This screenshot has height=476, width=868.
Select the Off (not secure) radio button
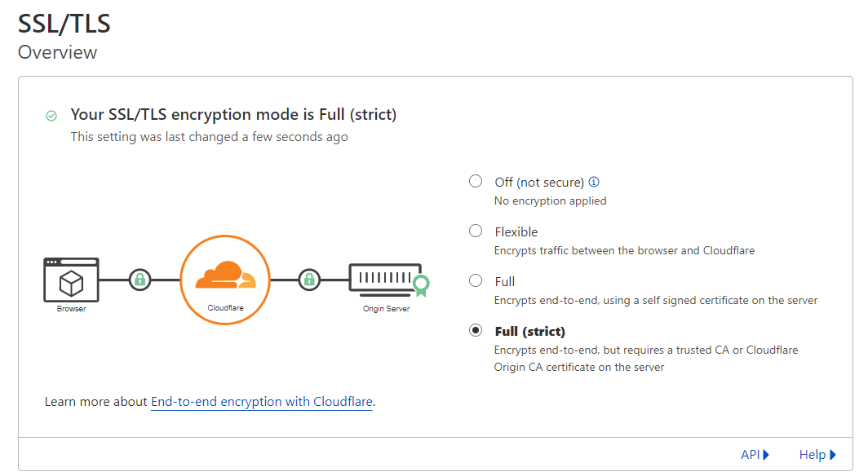(x=476, y=181)
